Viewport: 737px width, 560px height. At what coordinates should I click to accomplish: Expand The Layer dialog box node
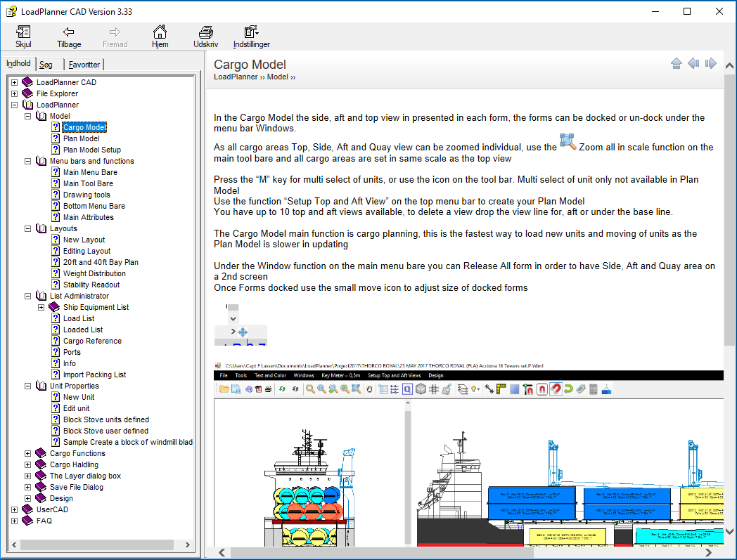pos(27,476)
